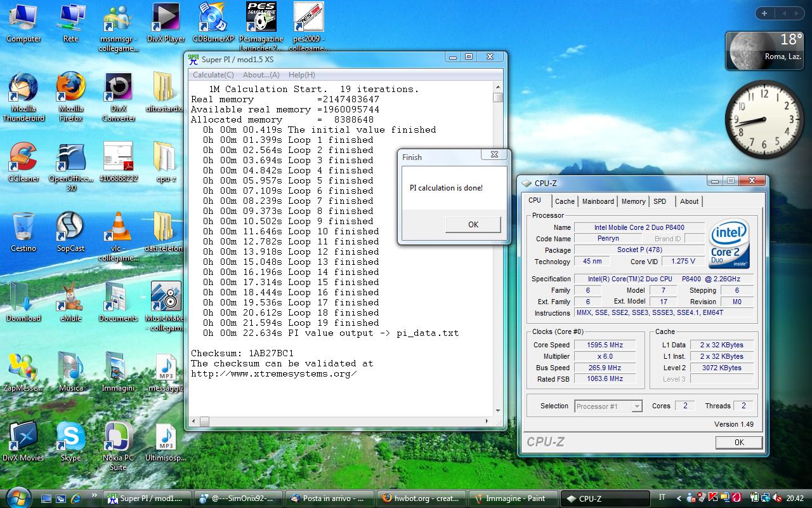Switch to Super PI taskbar button
Viewport: 812px width, 508px height.
(147, 498)
